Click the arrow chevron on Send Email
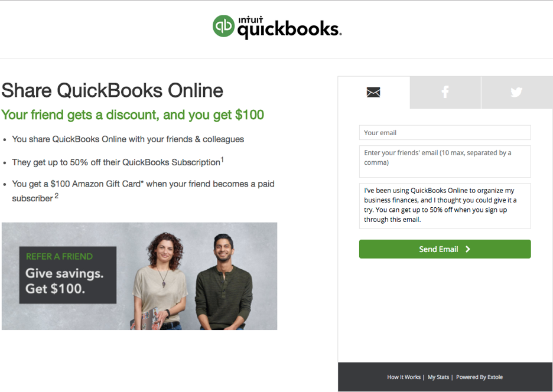 (468, 249)
